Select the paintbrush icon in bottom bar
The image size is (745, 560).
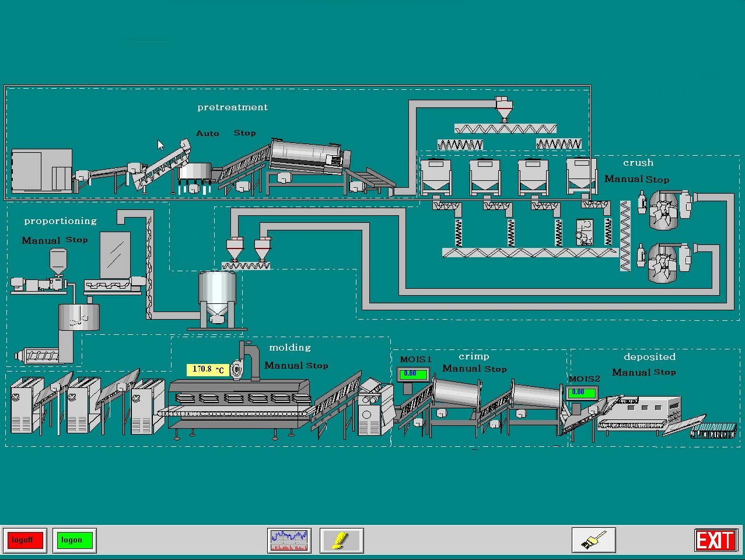pyautogui.click(x=593, y=540)
